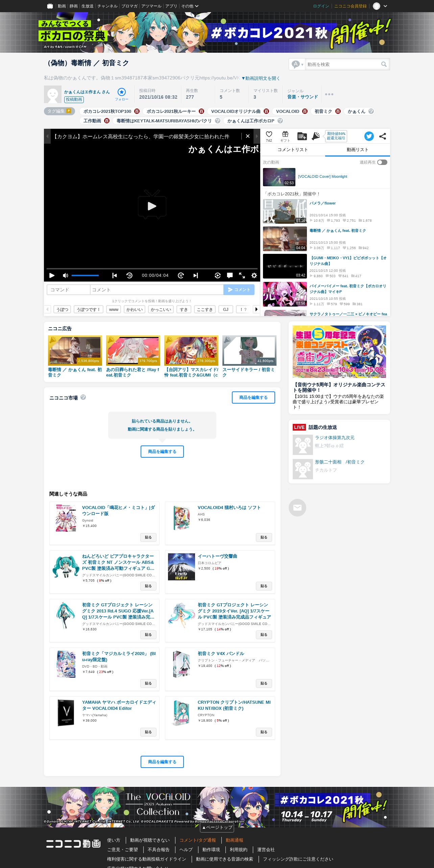Open player settings gear icon
Image resolution: width=434 pixels, height=868 pixels.
click(254, 275)
